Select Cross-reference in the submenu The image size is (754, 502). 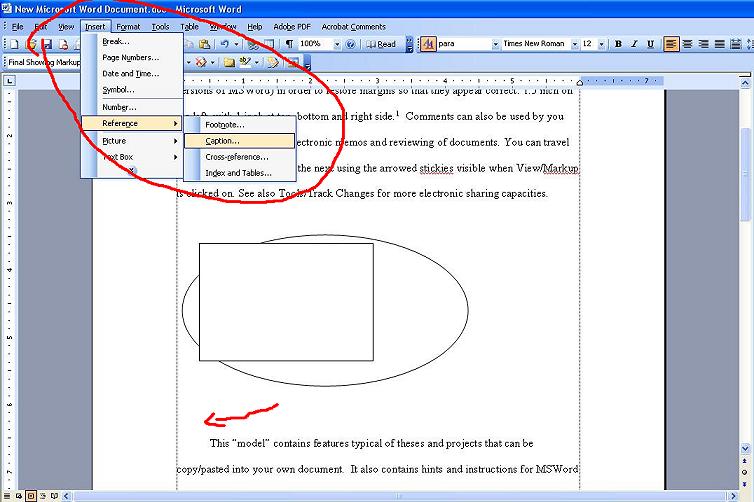coord(237,157)
